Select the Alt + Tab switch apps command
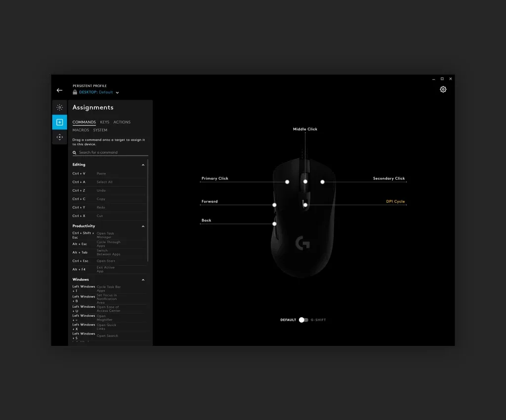Screen dimensions: 506x420 [x=109, y=252]
